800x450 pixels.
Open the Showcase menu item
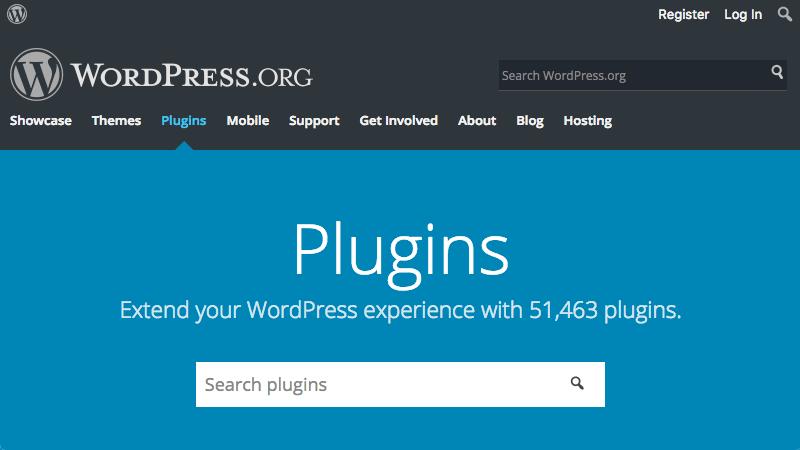click(x=41, y=120)
